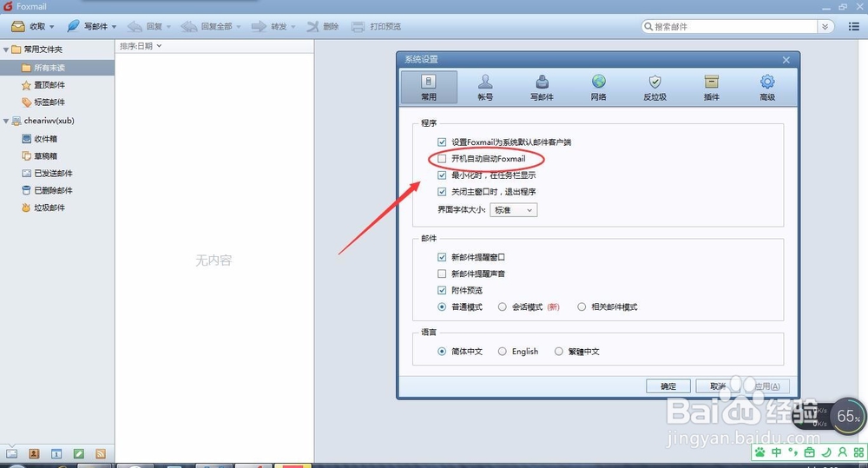Select 会话模式 radio button
Image resolution: width=868 pixels, height=468 pixels.
[x=502, y=307]
